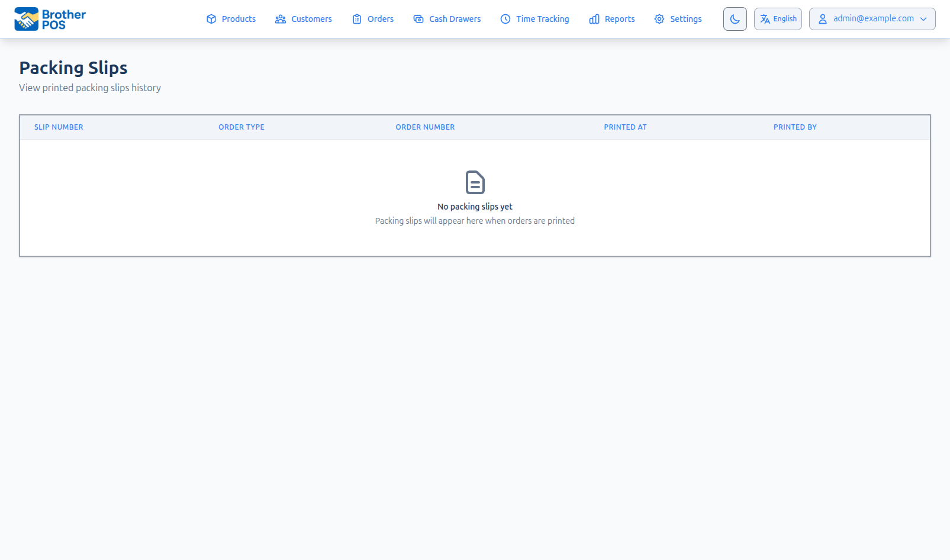The image size is (950, 560).
Task: Click the Reports bar chart icon
Action: tap(594, 19)
